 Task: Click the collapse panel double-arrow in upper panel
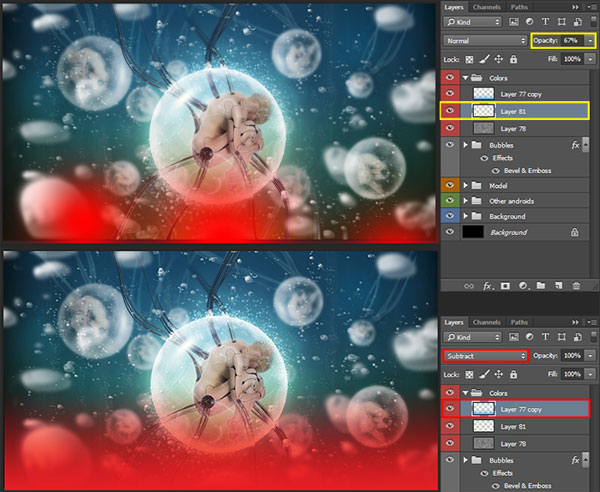point(575,7)
